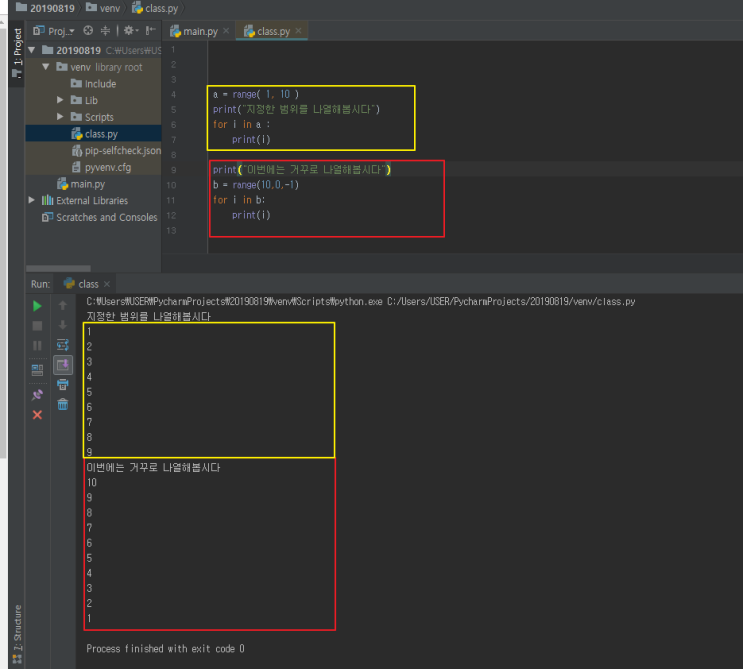Image resolution: width=743 pixels, height=669 pixels.
Task: Open the Project view dropdown
Action: coord(54,31)
